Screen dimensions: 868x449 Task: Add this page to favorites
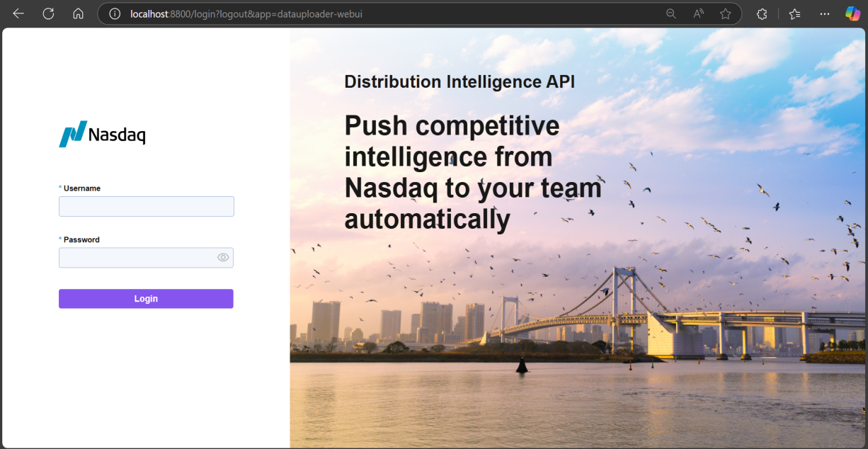pyautogui.click(x=725, y=13)
